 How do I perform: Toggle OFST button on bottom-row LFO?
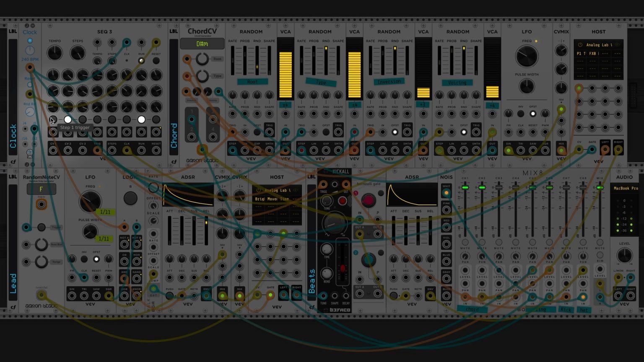tap(96, 259)
